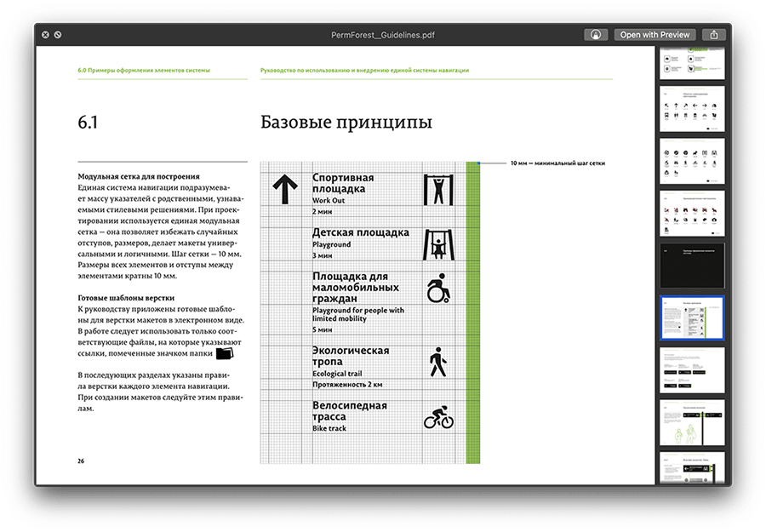Open thumbnail showing two figures with signposts
Screen dimensions: 766x532
pos(692,421)
